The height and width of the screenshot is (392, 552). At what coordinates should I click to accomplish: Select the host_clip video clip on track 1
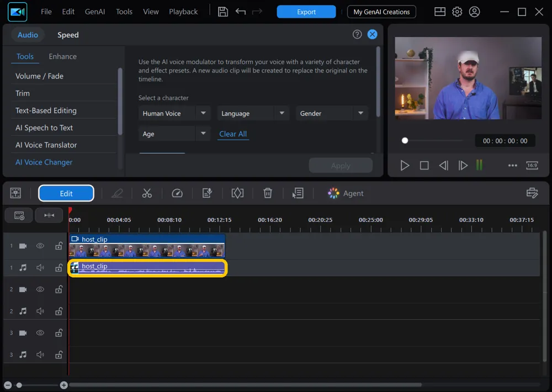pyautogui.click(x=147, y=246)
